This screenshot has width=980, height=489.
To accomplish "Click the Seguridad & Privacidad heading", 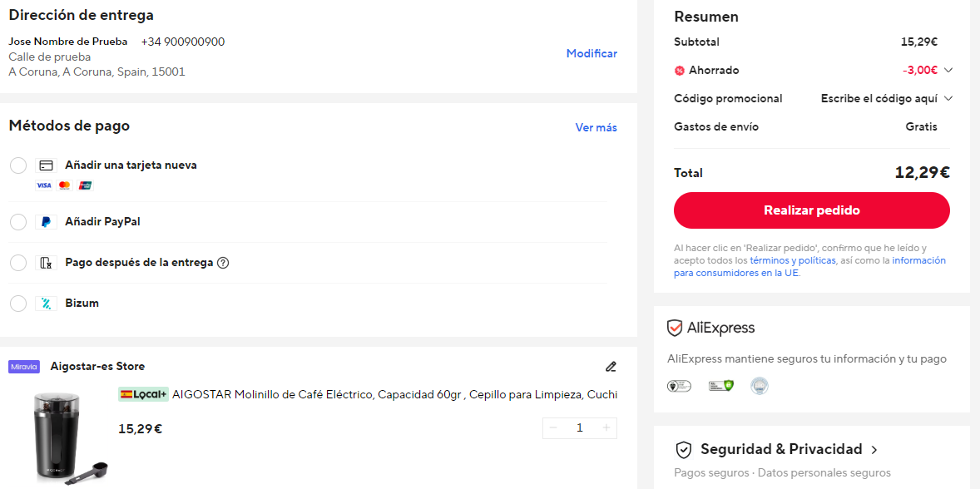I will [781, 450].
